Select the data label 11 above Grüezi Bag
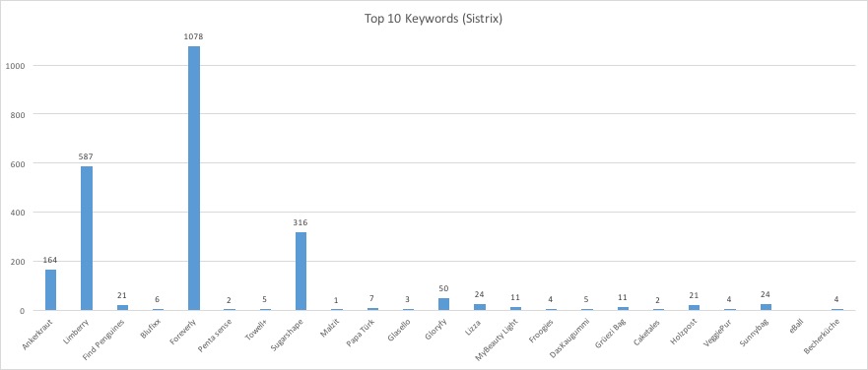This screenshot has height=370, width=868. [623, 297]
